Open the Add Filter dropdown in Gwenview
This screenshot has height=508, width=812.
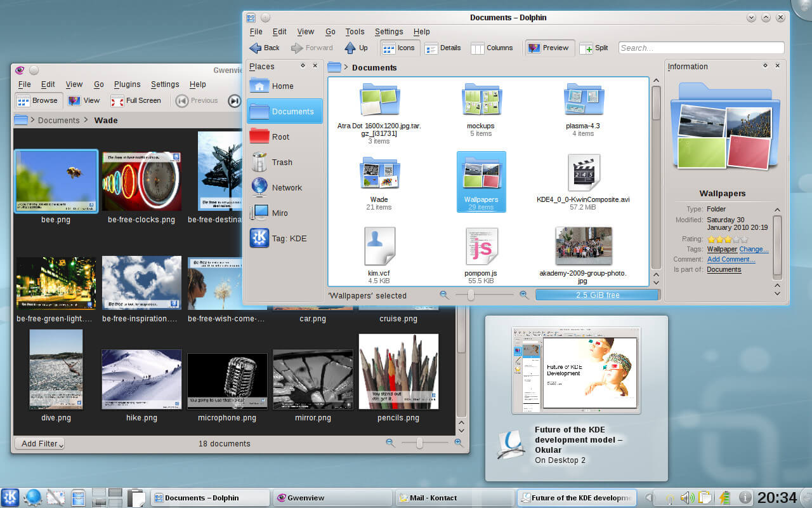[x=39, y=443]
